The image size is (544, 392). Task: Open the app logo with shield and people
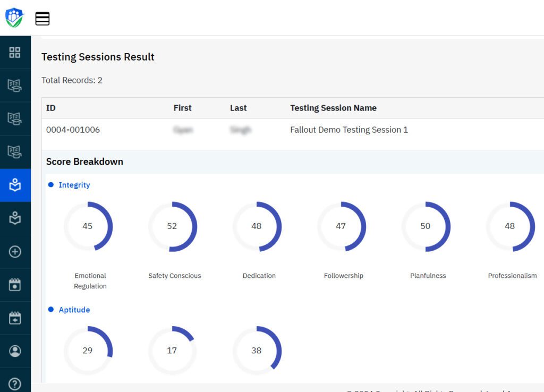[14, 18]
